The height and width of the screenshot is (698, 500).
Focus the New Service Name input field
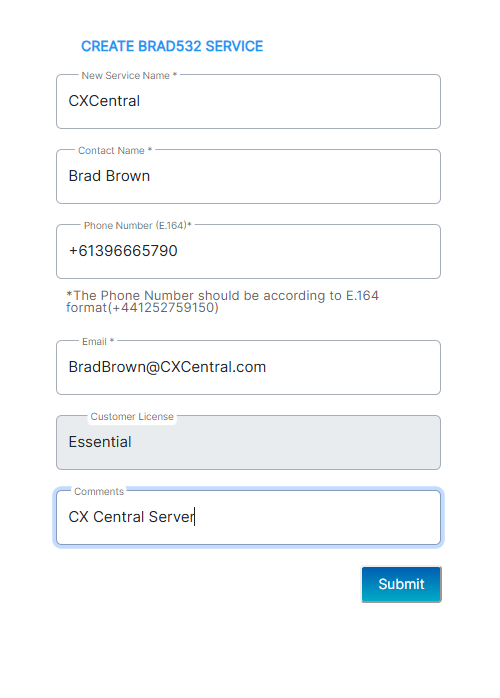(248, 101)
